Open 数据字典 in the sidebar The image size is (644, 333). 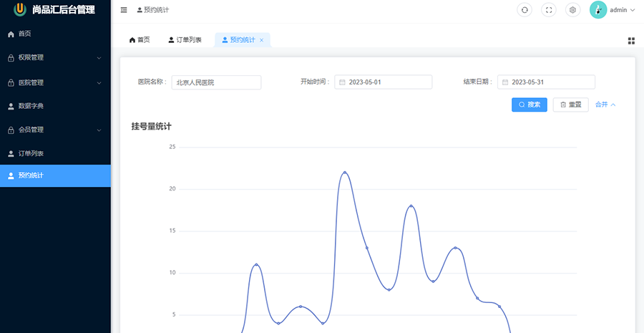pyautogui.click(x=55, y=106)
